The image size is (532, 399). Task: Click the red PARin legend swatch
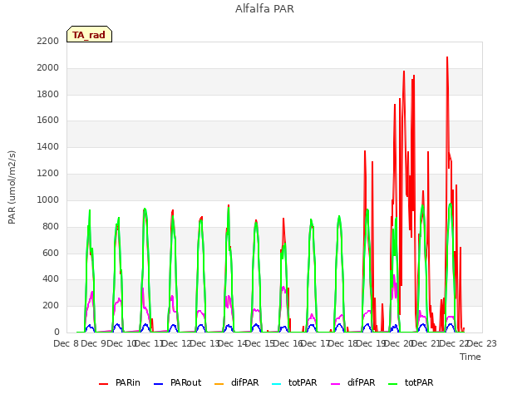[x=103, y=384]
